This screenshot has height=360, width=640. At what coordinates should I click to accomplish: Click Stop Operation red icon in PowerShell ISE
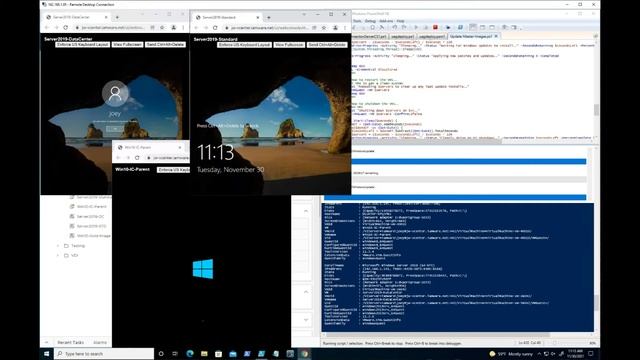[x=436, y=27]
